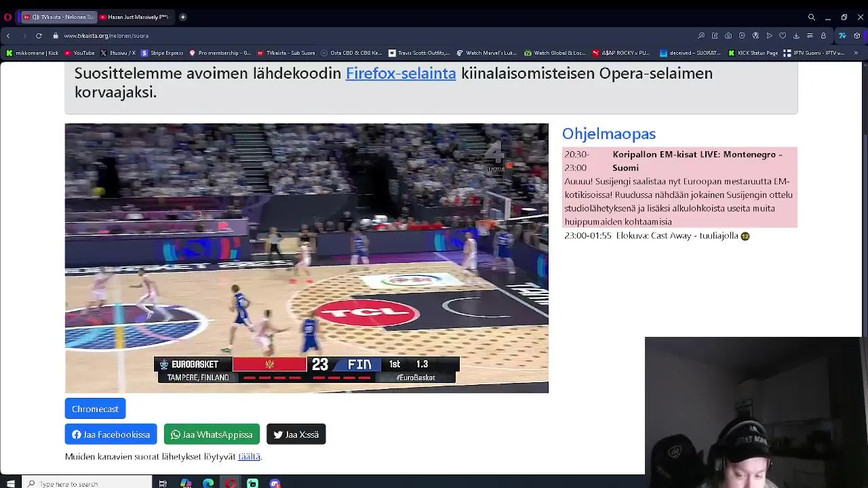Image resolution: width=868 pixels, height=488 pixels.
Task: Open the YouTube bookmark
Action: click(x=79, y=53)
